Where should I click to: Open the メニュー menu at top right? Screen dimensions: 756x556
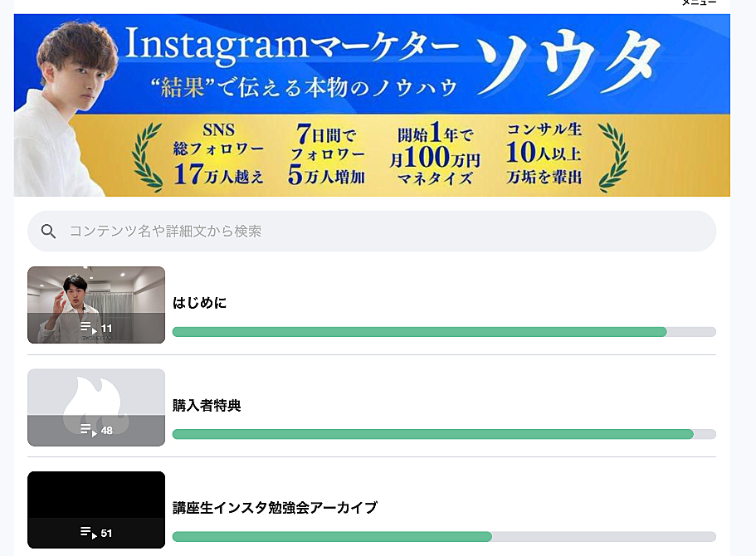(699, 2)
